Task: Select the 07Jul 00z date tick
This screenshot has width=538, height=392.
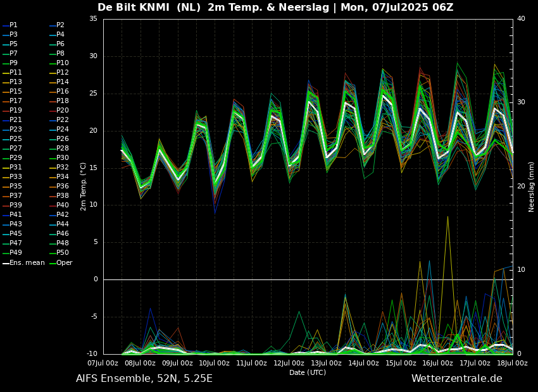Action: 103,364
